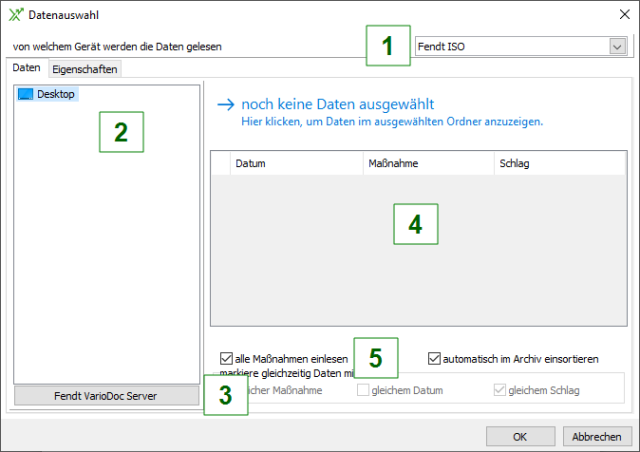
Task: Toggle the 'gleichem Datum' checkbox
Action: tap(363, 390)
